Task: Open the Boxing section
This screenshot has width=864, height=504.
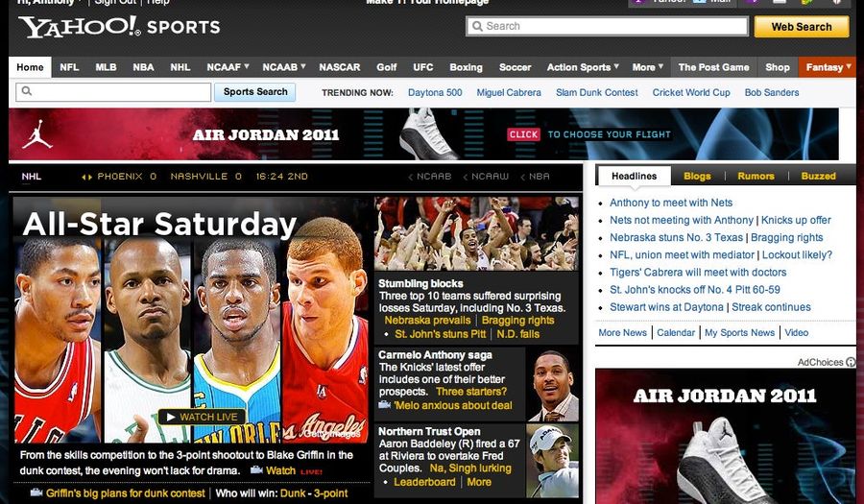Action: click(x=466, y=67)
